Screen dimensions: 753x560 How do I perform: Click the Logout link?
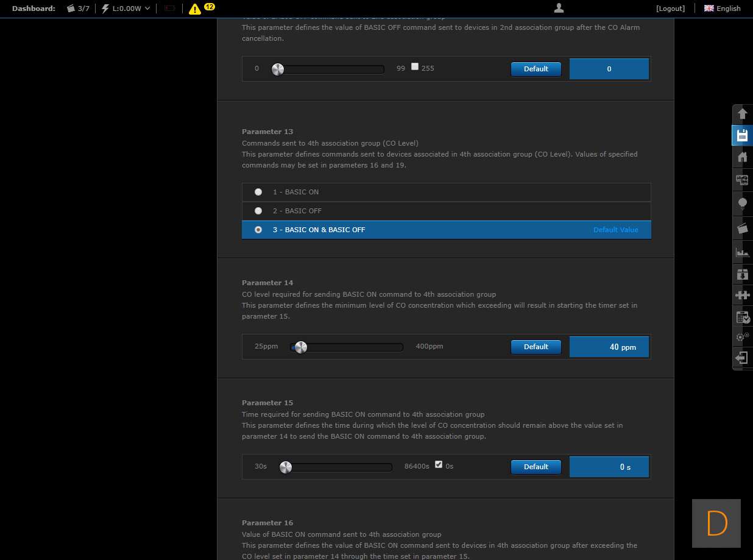[670, 9]
